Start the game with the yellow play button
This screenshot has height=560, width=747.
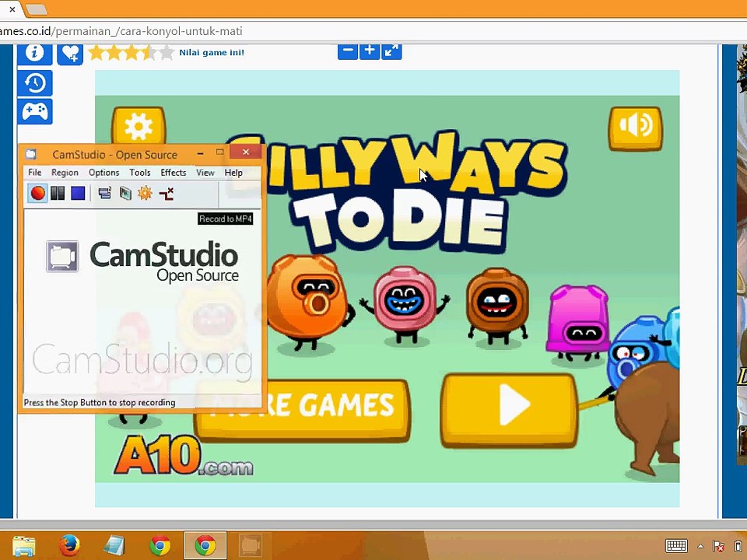click(x=509, y=410)
